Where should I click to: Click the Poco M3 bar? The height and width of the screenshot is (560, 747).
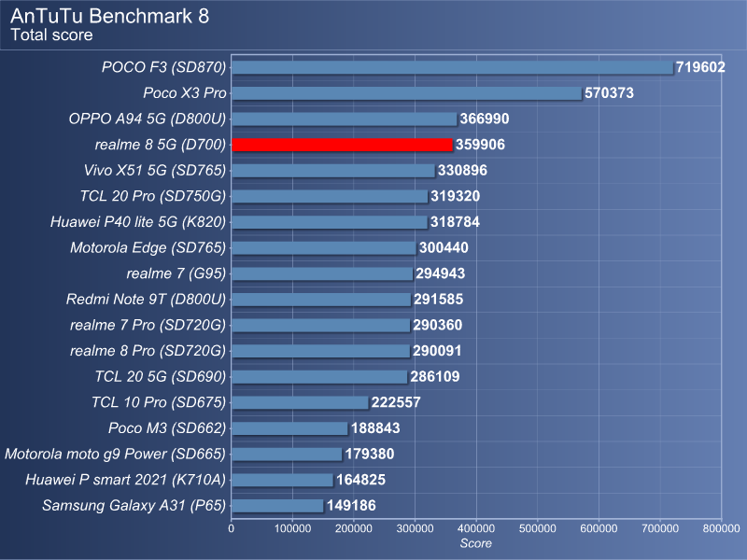290,428
